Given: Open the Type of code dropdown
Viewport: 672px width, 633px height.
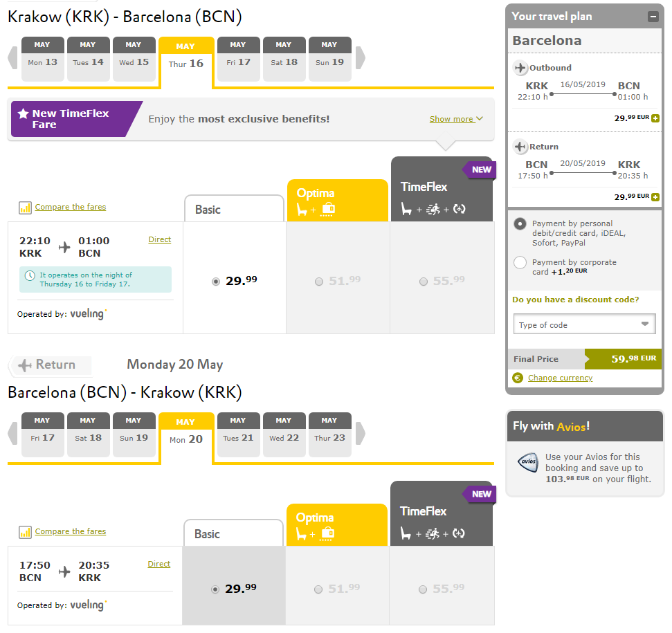Looking at the screenshot, I should [585, 324].
